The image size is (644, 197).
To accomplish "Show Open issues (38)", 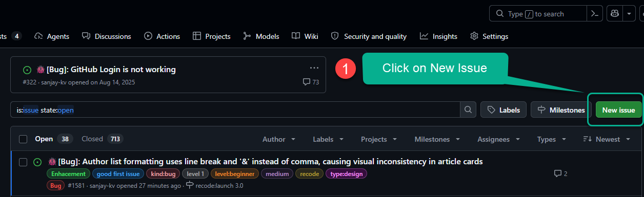I will 54,139.
